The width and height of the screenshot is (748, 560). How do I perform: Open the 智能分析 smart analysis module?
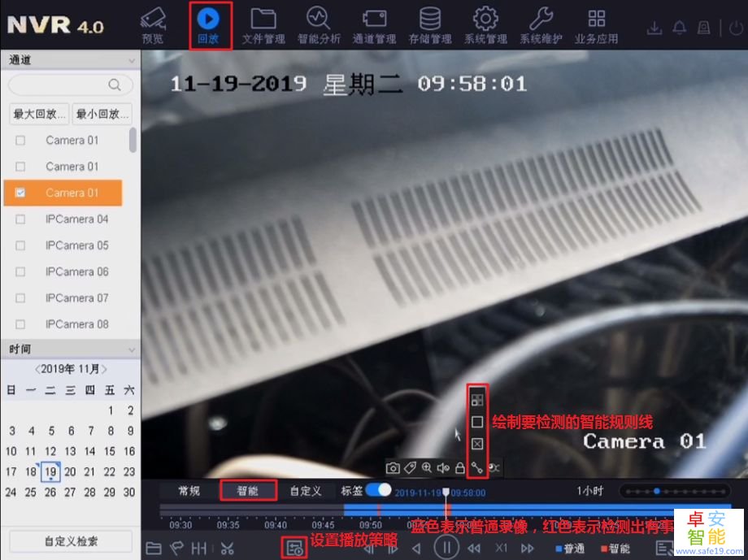[318, 25]
